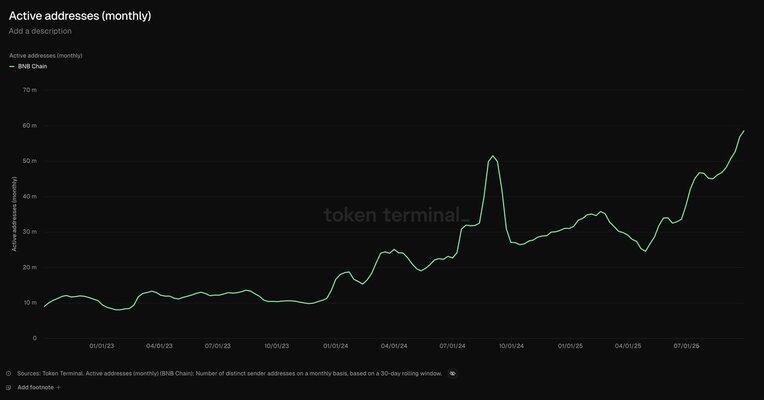This screenshot has height=400, width=764.
Task: Click the small legend heading above BNB Chain
Action: click(45, 55)
